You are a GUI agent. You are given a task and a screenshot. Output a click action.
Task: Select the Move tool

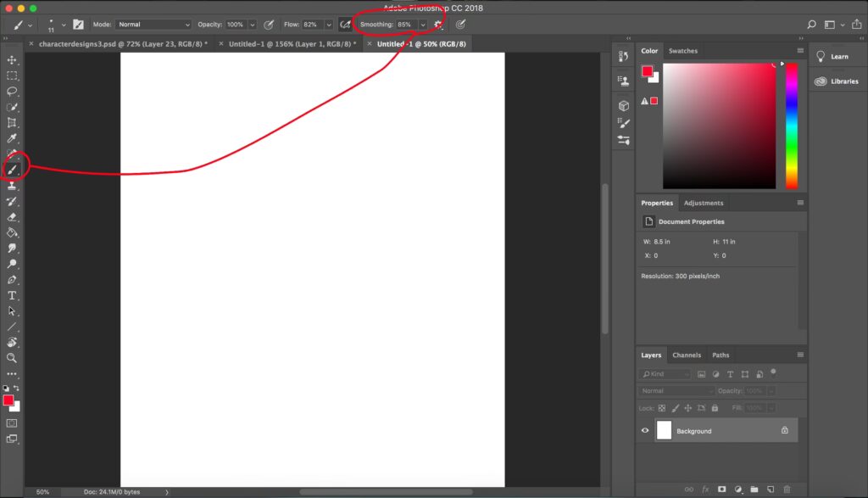(12, 60)
